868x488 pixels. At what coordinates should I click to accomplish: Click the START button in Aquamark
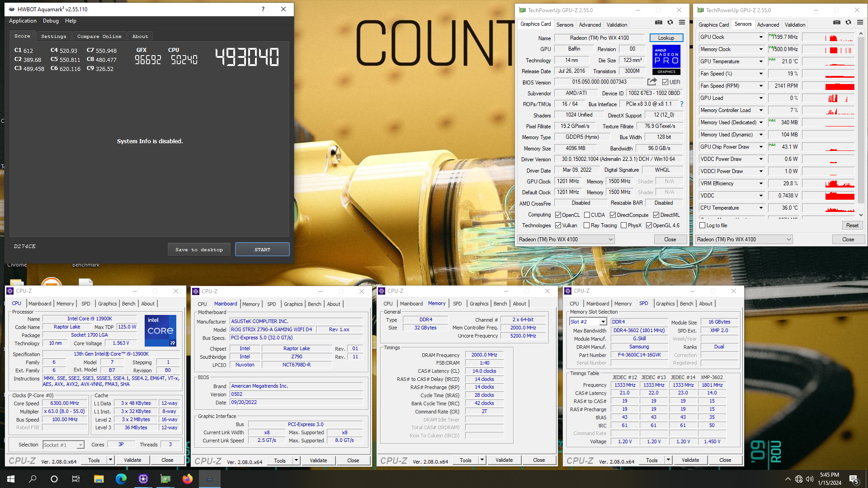[262, 249]
